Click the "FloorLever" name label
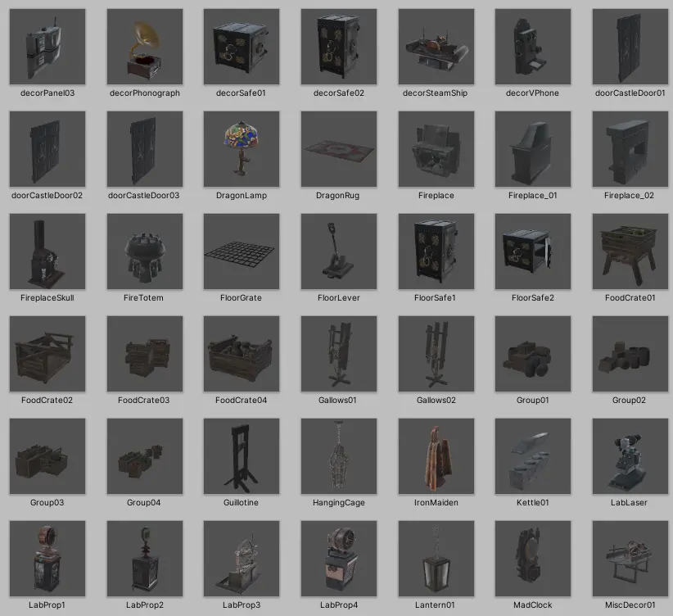 (339, 297)
